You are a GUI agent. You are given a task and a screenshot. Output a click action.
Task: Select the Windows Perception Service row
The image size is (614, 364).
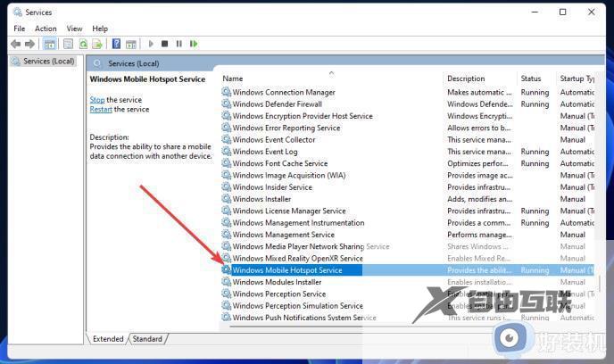408,294
